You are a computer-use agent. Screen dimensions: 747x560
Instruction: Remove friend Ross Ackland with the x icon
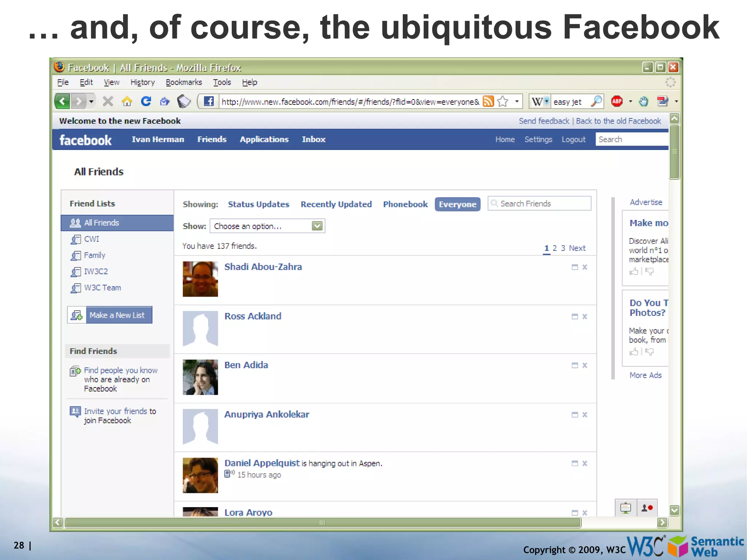click(585, 316)
